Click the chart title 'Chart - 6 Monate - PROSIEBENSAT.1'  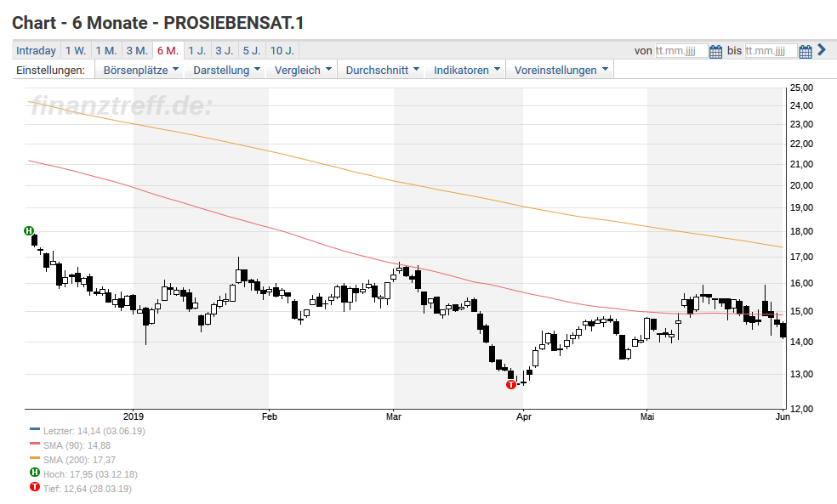pyautogui.click(x=158, y=23)
